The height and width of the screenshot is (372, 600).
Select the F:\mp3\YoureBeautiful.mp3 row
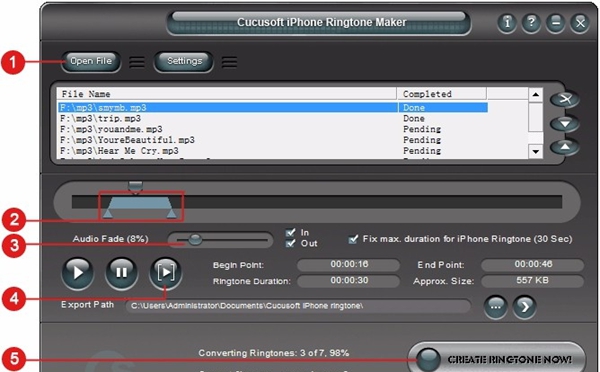click(272, 140)
